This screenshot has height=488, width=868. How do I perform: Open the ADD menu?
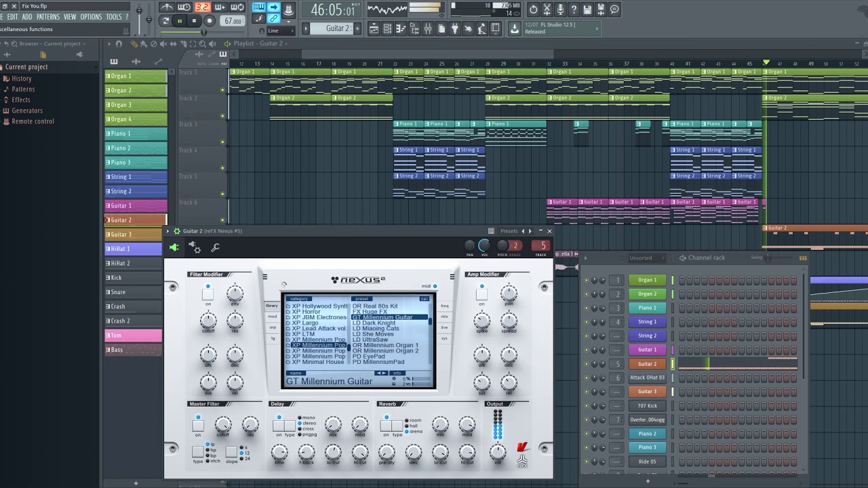tap(26, 17)
